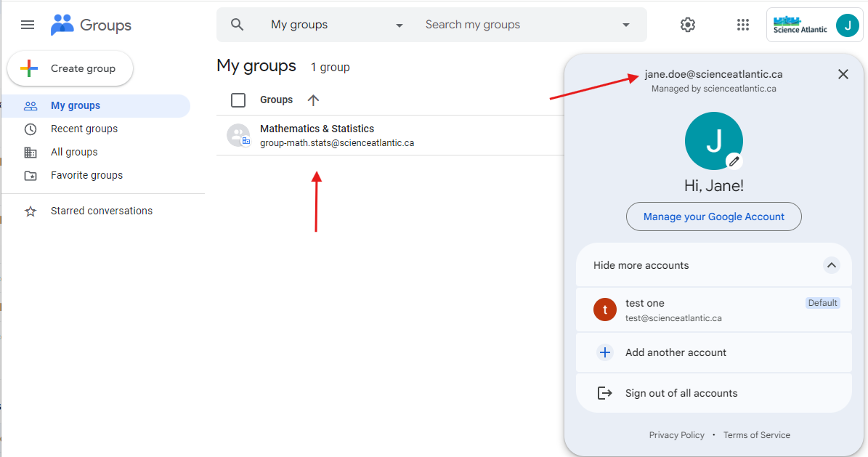Go to Recent groups
Viewport: 868px width, 457px height.
click(84, 129)
